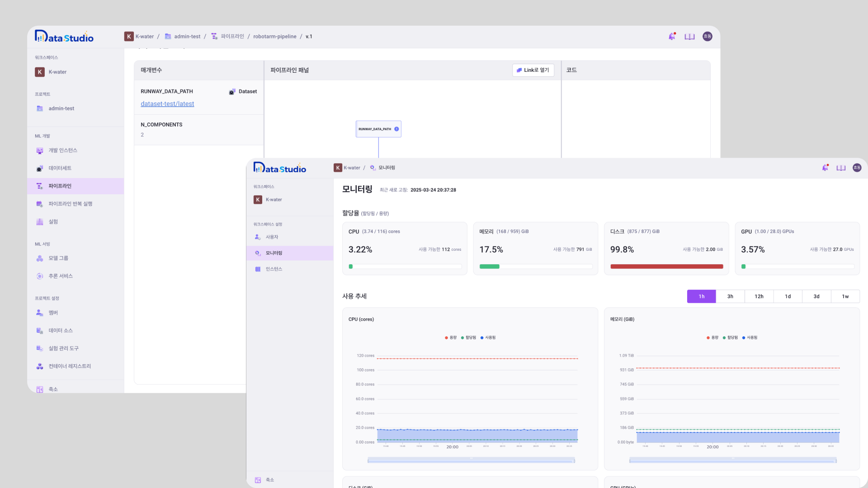Click robotarm-pipeline in breadcrumb
The height and width of the screenshot is (488, 868).
(274, 37)
